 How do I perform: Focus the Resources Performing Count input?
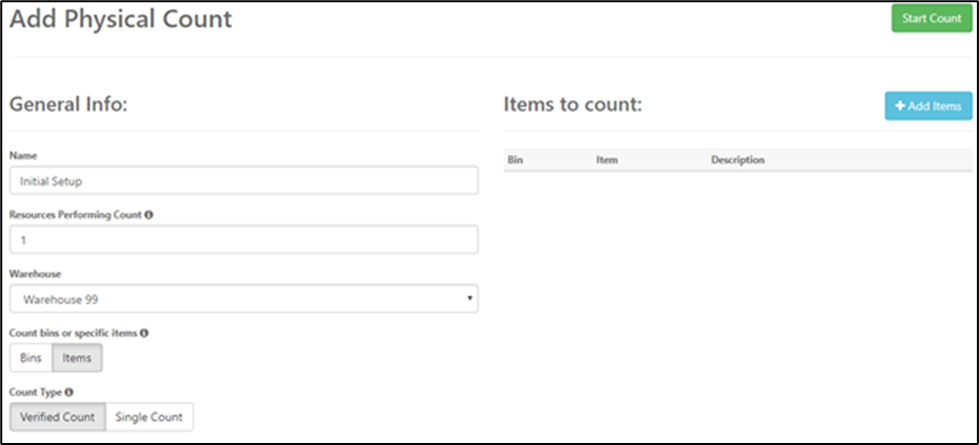pyautogui.click(x=243, y=240)
